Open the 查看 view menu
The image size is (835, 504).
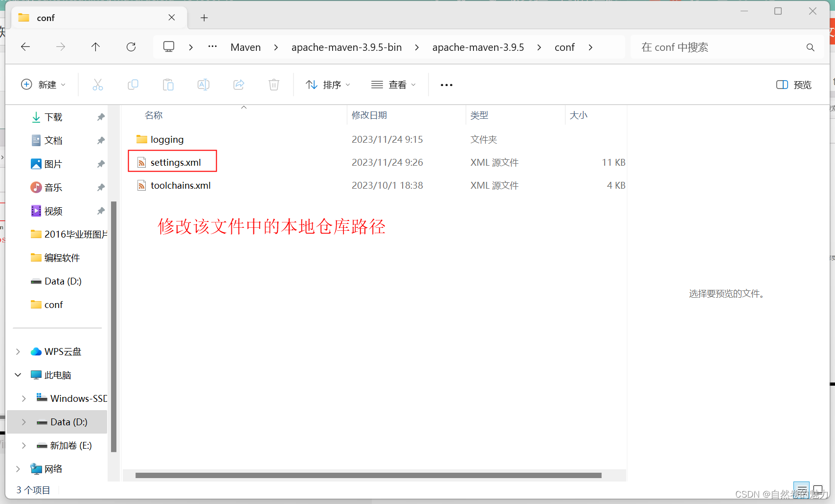(x=393, y=85)
